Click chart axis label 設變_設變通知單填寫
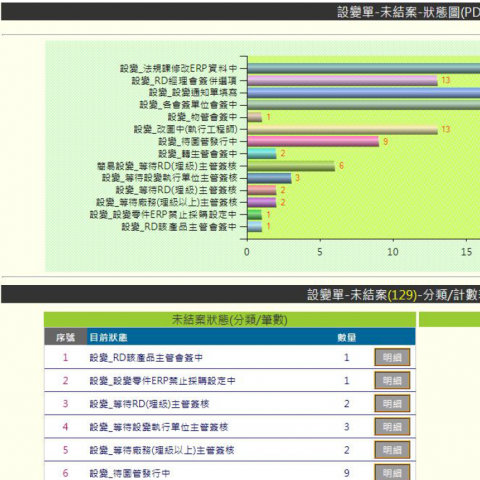Image resolution: width=480 pixels, height=480 pixels. (x=193, y=93)
